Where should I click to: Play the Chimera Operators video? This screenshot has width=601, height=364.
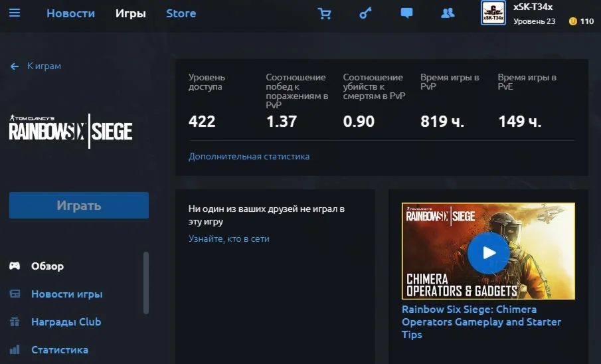pos(488,253)
